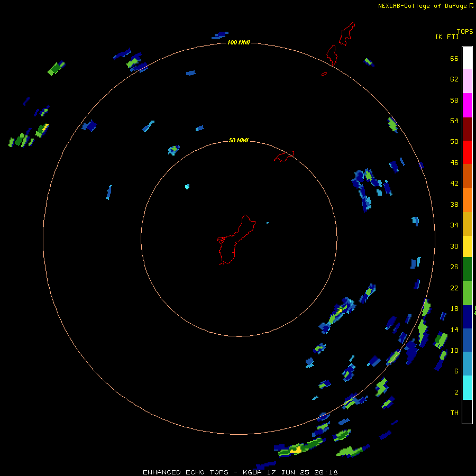Click the 58 legend value label

[454, 100]
